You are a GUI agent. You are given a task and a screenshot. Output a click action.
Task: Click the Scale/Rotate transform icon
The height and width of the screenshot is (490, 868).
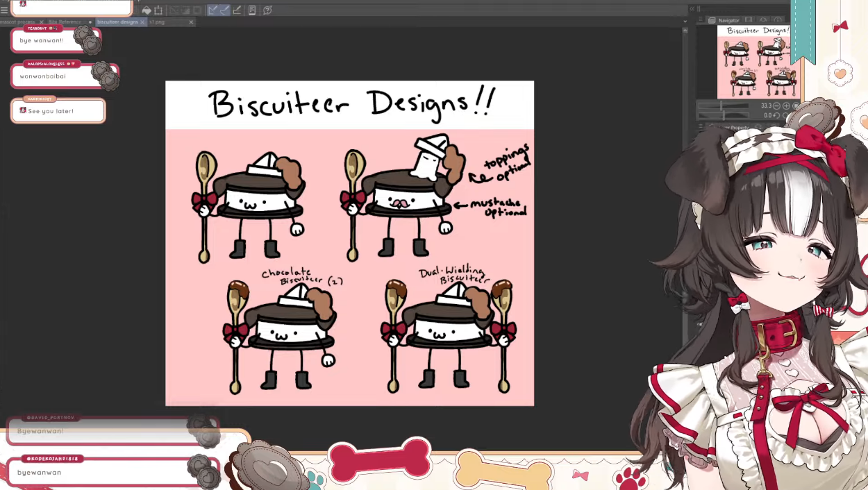point(158,10)
